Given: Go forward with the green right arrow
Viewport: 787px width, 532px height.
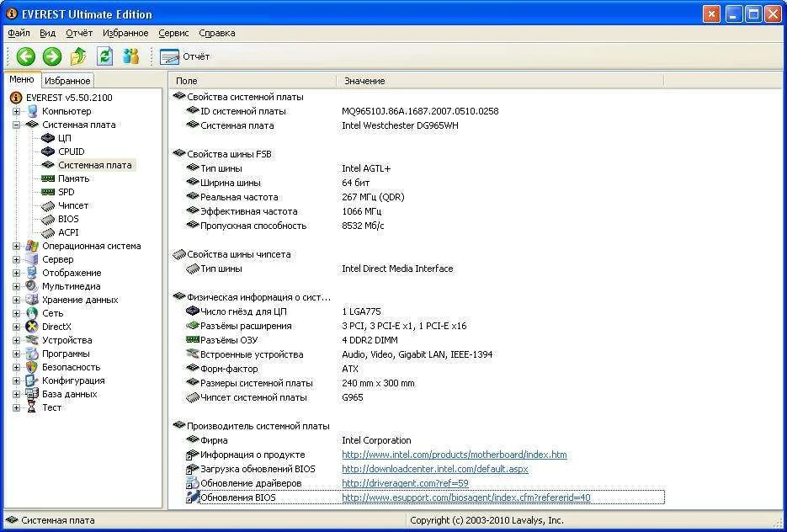Looking at the screenshot, I should click(51, 56).
